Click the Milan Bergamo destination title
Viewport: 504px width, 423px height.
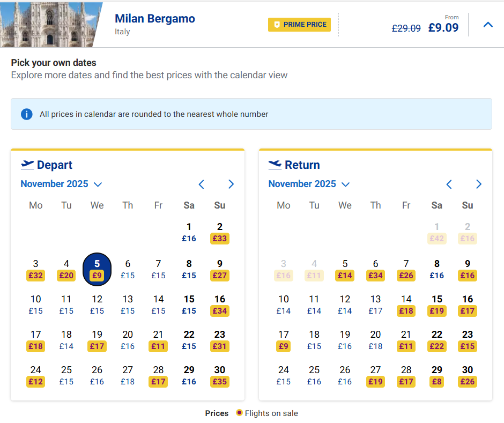[x=155, y=19]
